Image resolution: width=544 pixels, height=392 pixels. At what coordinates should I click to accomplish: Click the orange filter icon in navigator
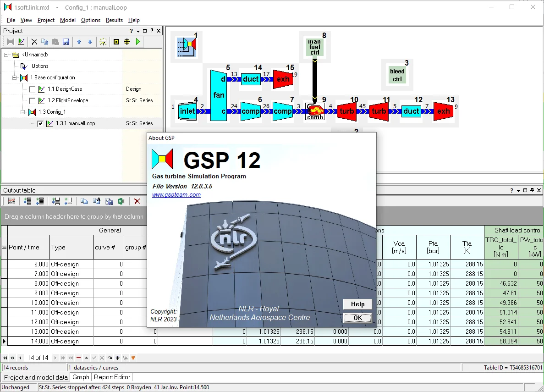[133, 358]
